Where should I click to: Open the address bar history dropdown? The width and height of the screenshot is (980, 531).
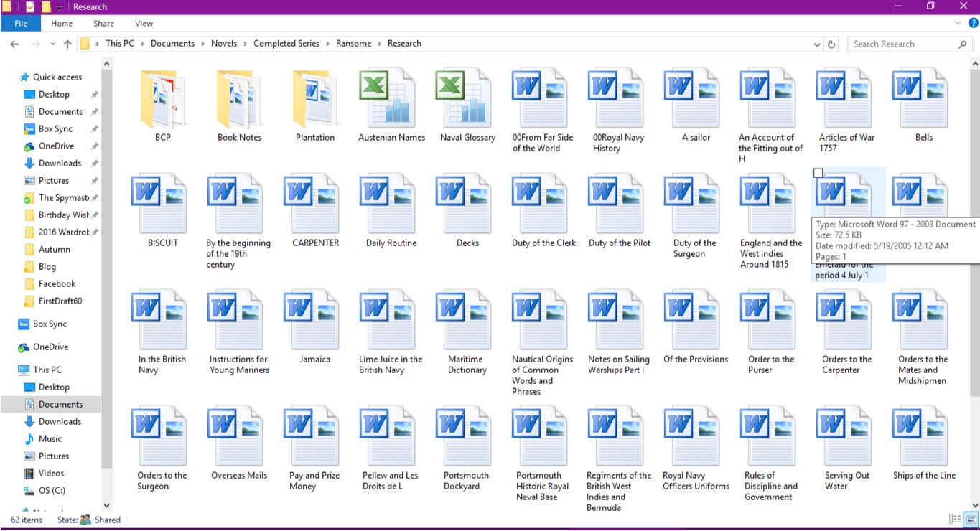[817, 44]
